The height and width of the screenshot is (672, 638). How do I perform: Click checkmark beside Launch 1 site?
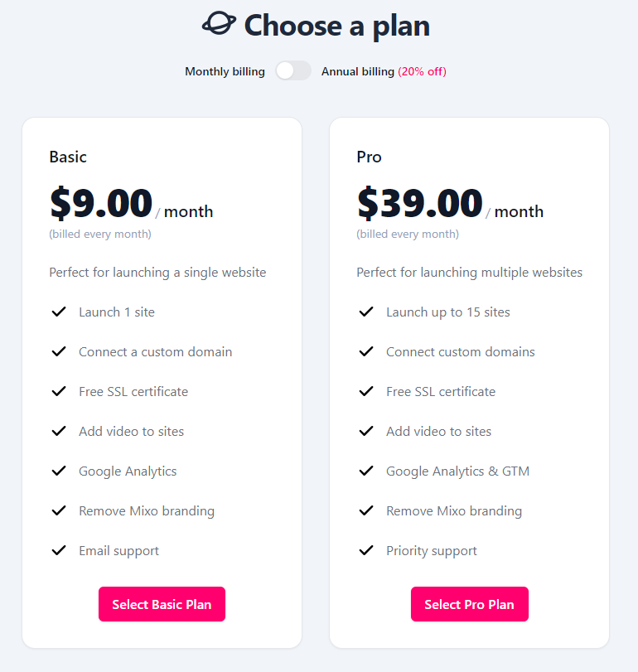pyautogui.click(x=59, y=312)
